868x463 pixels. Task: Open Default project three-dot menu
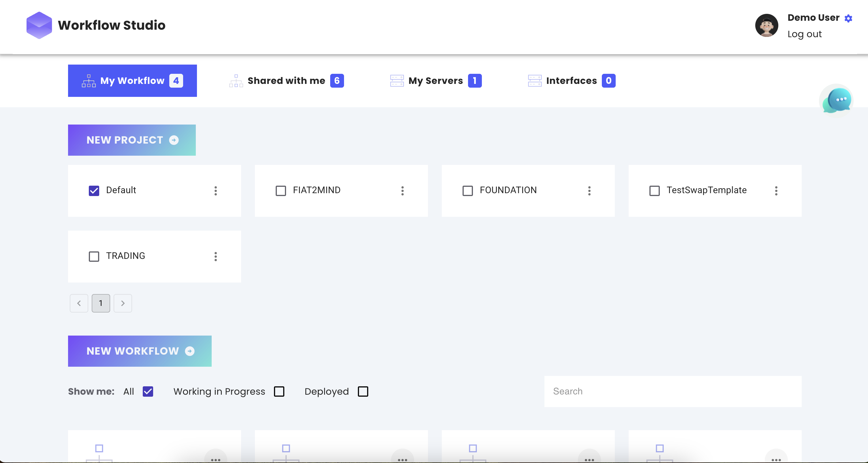[216, 191]
